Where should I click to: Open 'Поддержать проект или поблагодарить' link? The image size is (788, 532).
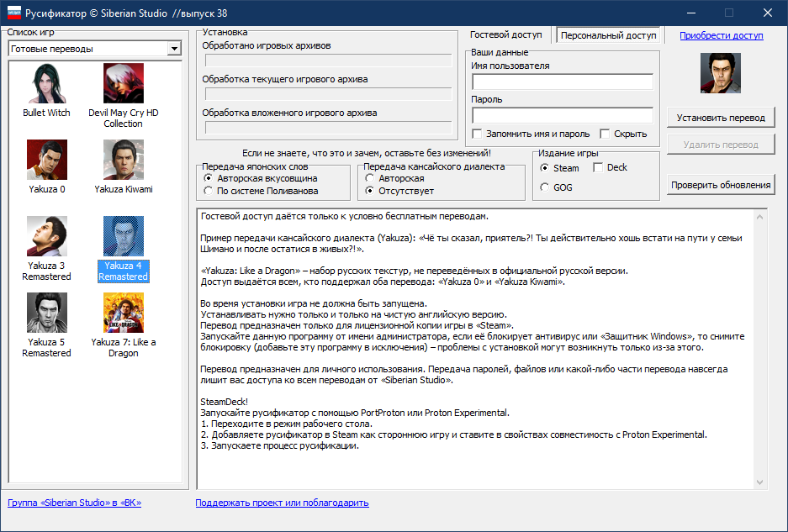pos(282,503)
